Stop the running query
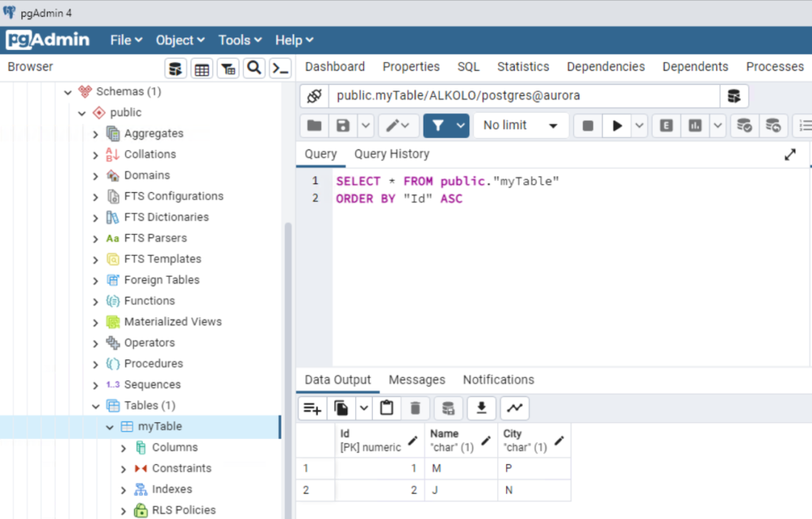The image size is (812, 519). [x=588, y=125]
